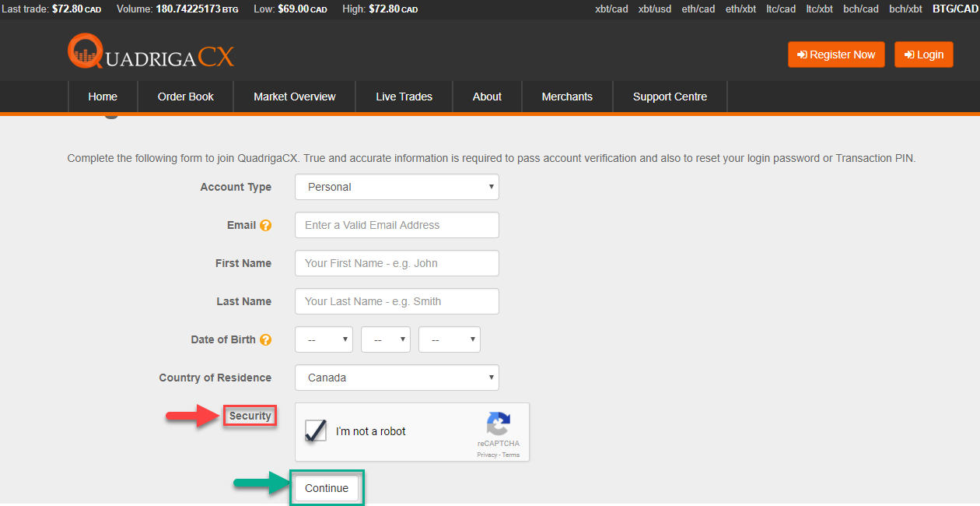The image size is (980, 506).
Task: Click the Login button
Action: [x=924, y=54]
